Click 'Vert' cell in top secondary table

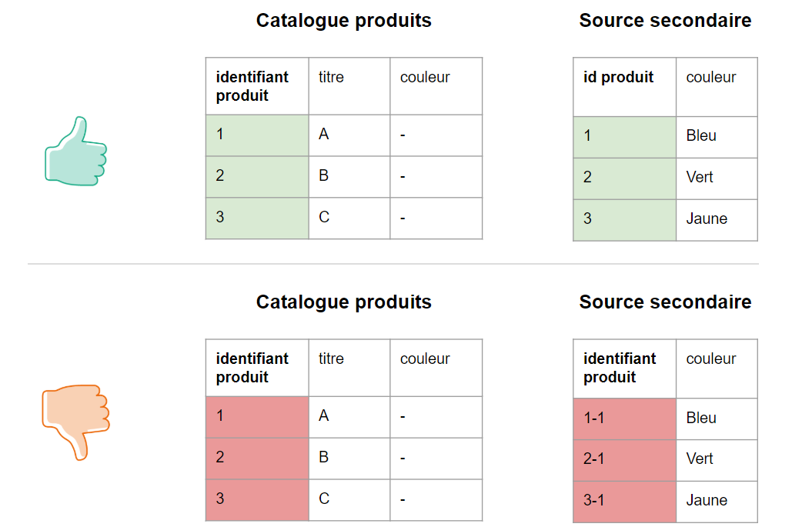coord(717,178)
